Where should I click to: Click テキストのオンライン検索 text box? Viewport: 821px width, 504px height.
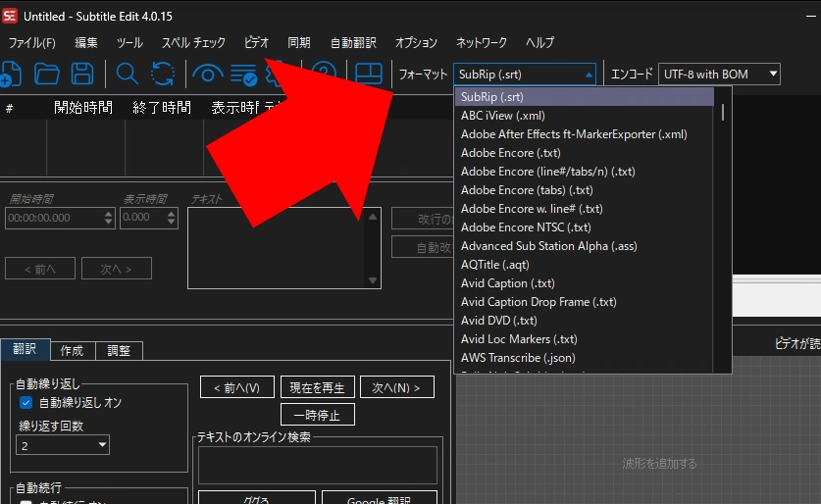(x=317, y=465)
